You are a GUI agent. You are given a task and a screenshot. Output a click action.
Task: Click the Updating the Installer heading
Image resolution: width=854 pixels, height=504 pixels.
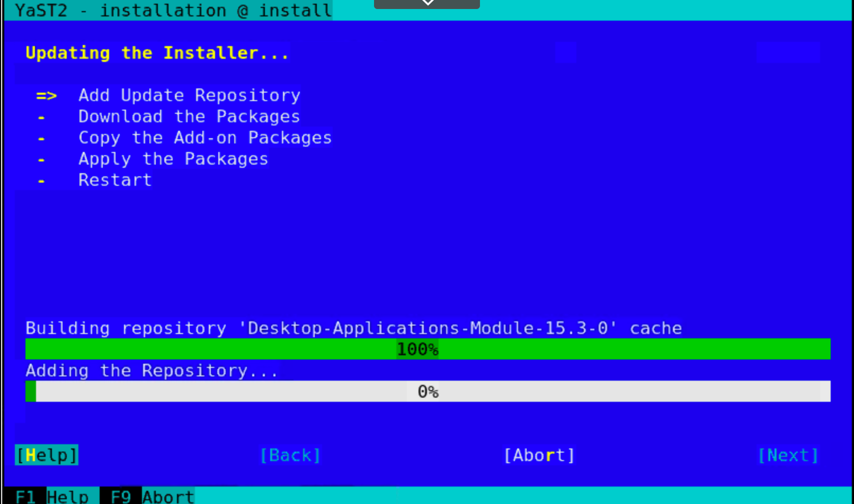coord(157,52)
